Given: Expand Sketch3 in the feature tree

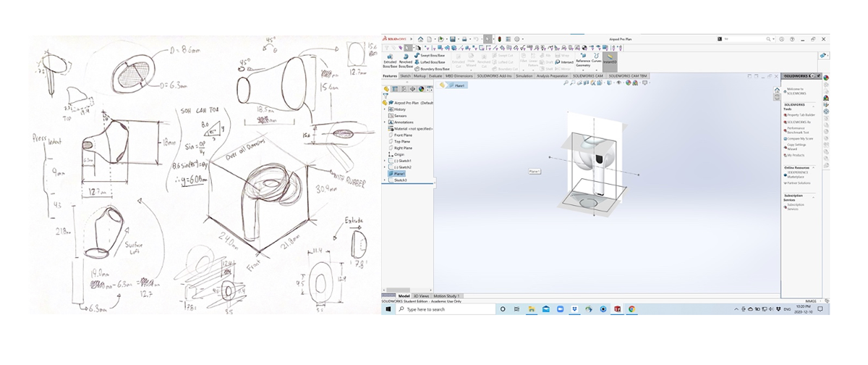Looking at the screenshot, I should click(x=385, y=180).
